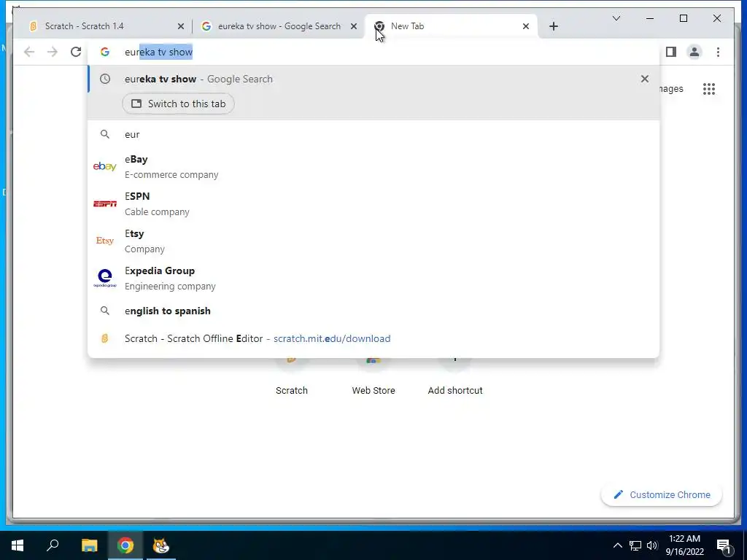747x560 pixels.
Task: Open the user profile avatar
Action: click(694, 52)
